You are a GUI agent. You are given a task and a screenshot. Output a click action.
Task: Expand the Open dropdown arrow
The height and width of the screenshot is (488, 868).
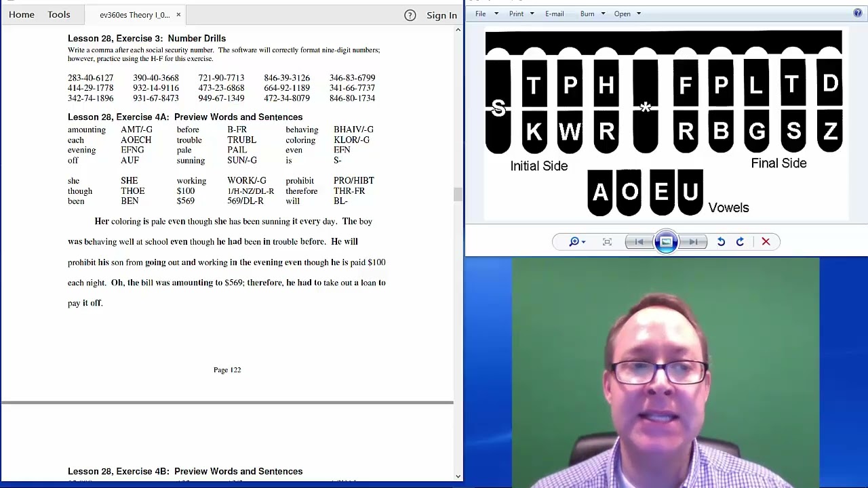638,14
